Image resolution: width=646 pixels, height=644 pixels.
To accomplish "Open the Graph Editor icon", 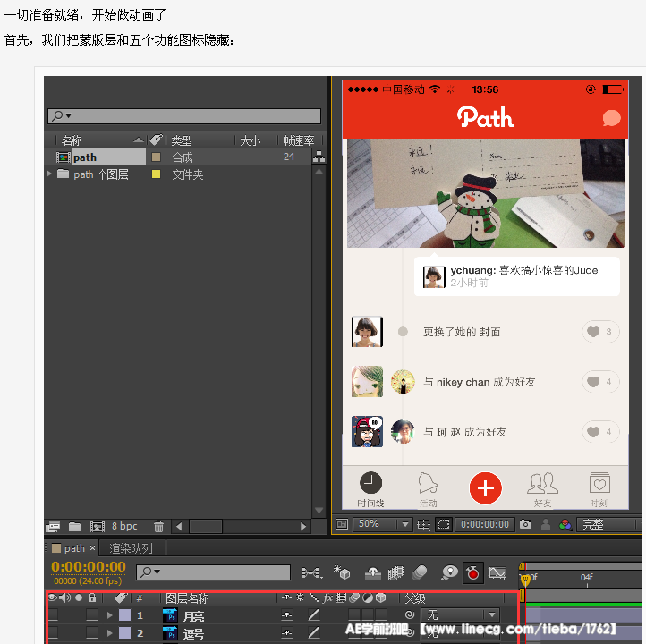I will tap(497, 572).
